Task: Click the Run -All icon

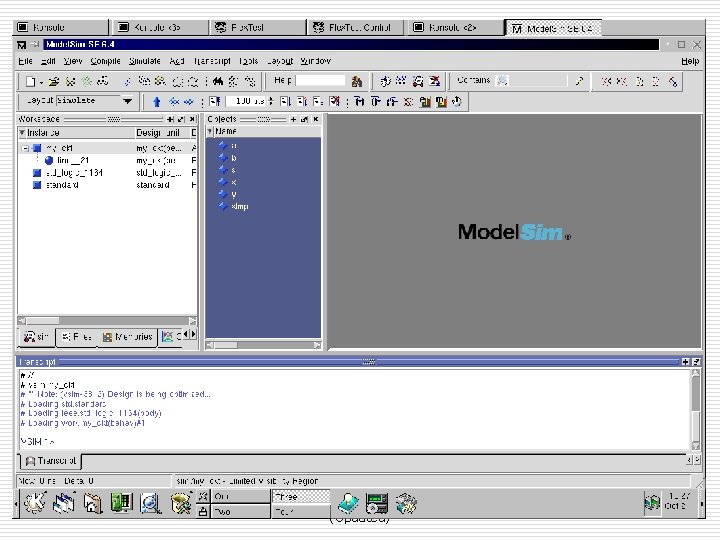Action: [x=318, y=101]
